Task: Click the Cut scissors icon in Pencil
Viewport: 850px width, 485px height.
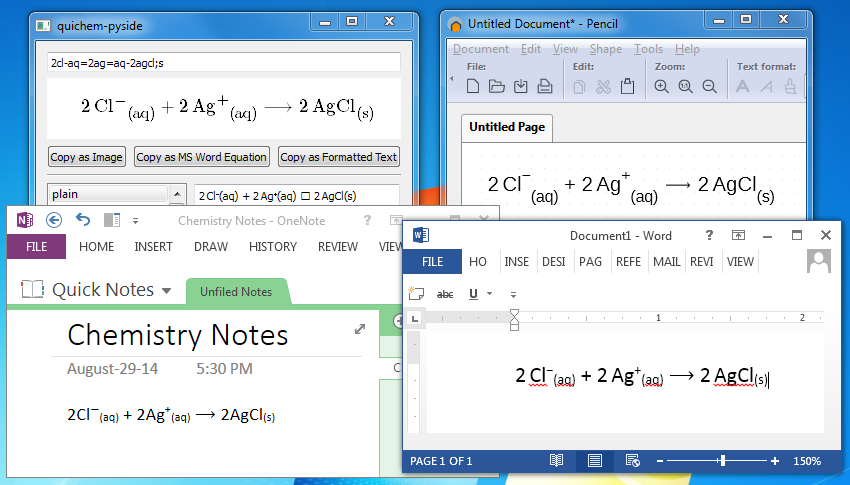Action: click(x=603, y=86)
